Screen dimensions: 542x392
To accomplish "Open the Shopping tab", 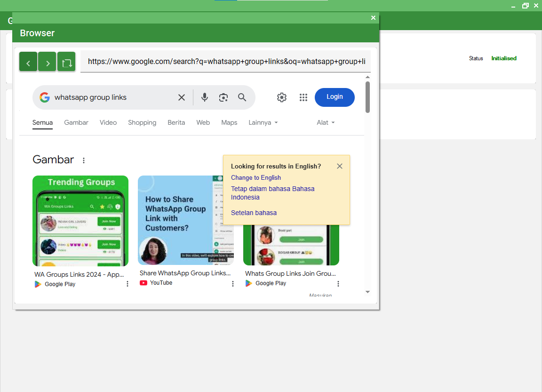I will coord(142,123).
